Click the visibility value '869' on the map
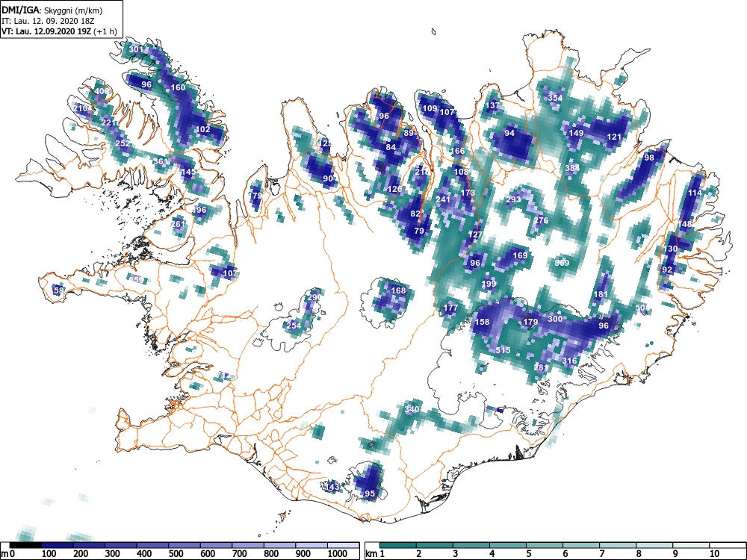Viewport: 747px width, 560px height. click(x=562, y=263)
